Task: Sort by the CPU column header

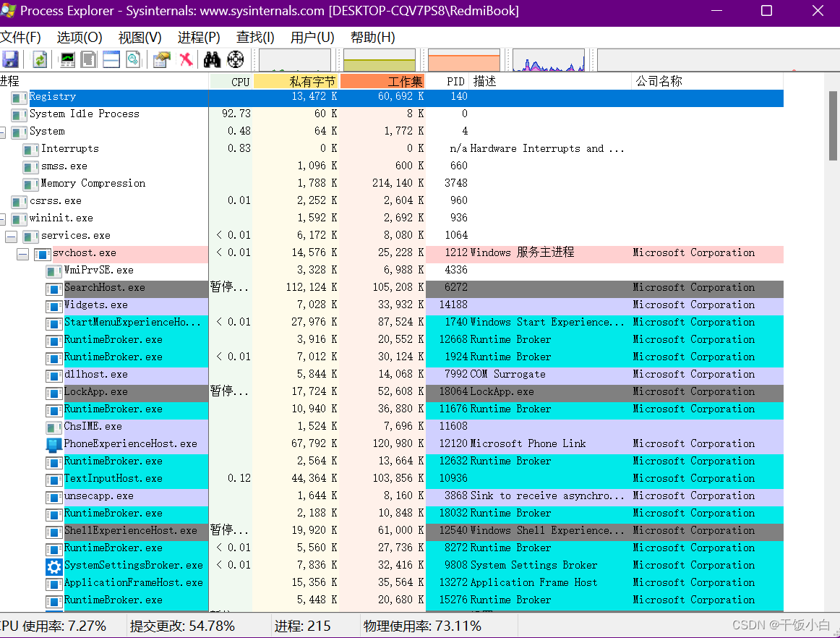Action: coord(231,82)
